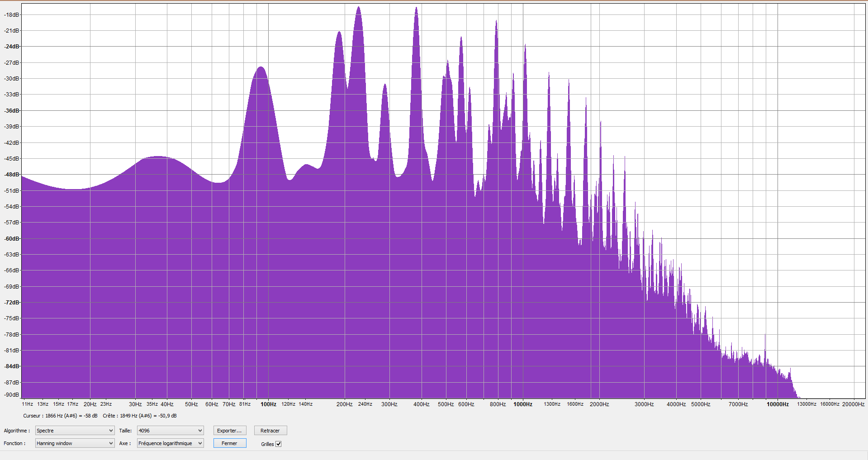The width and height of the screenshot is (868, 460).
Task: Open the Taille dropdown showing 4096
Action: 170,431
